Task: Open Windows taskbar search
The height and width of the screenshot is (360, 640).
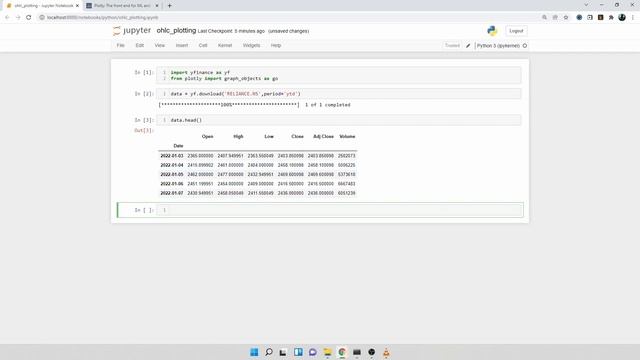Action: pyautogui.click(x=269, y=352)
